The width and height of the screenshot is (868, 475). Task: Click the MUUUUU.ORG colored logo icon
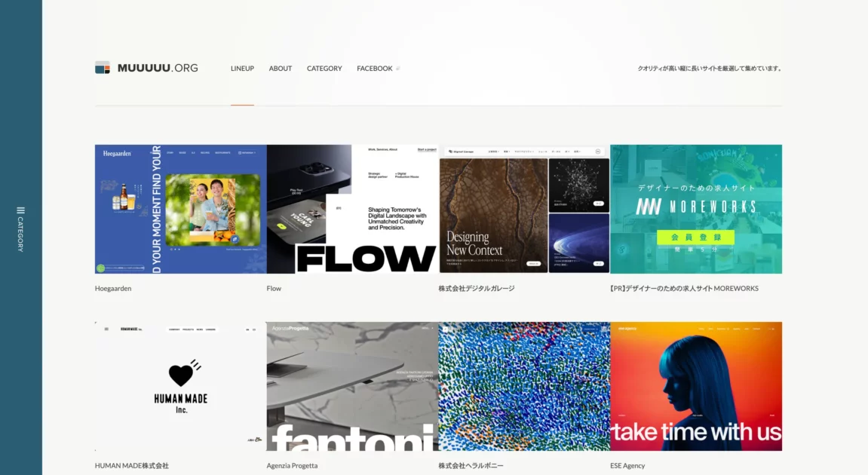(103, 68)
